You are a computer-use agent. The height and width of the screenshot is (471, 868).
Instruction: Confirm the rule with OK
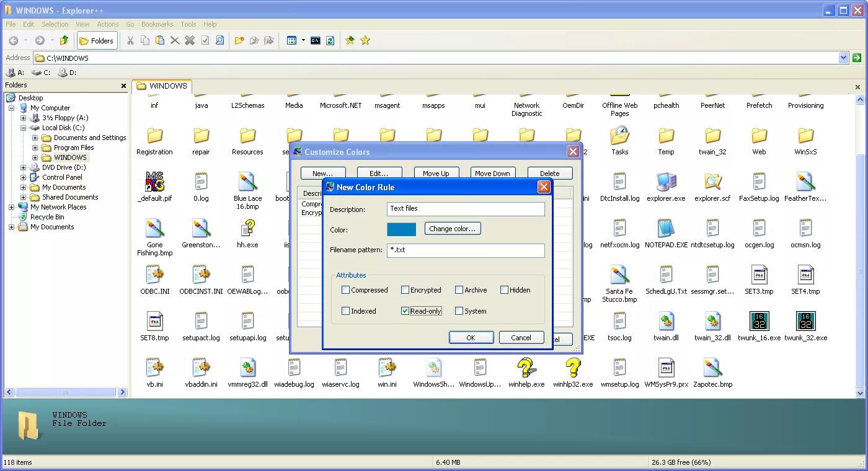(471, 337)
